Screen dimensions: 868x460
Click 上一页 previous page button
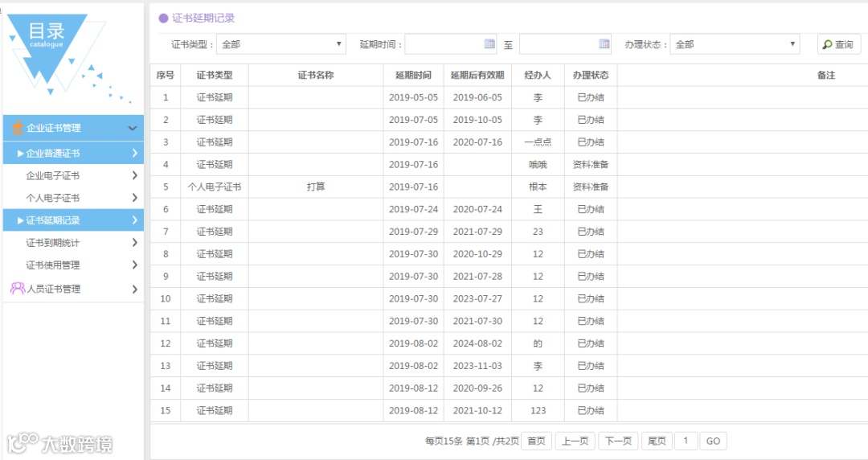click(575, 442)
